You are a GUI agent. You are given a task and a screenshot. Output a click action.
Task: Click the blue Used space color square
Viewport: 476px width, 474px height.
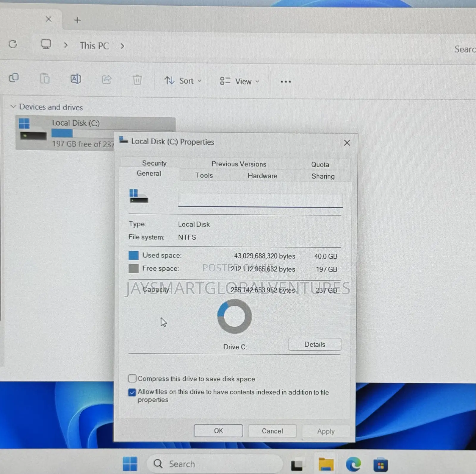134,255
